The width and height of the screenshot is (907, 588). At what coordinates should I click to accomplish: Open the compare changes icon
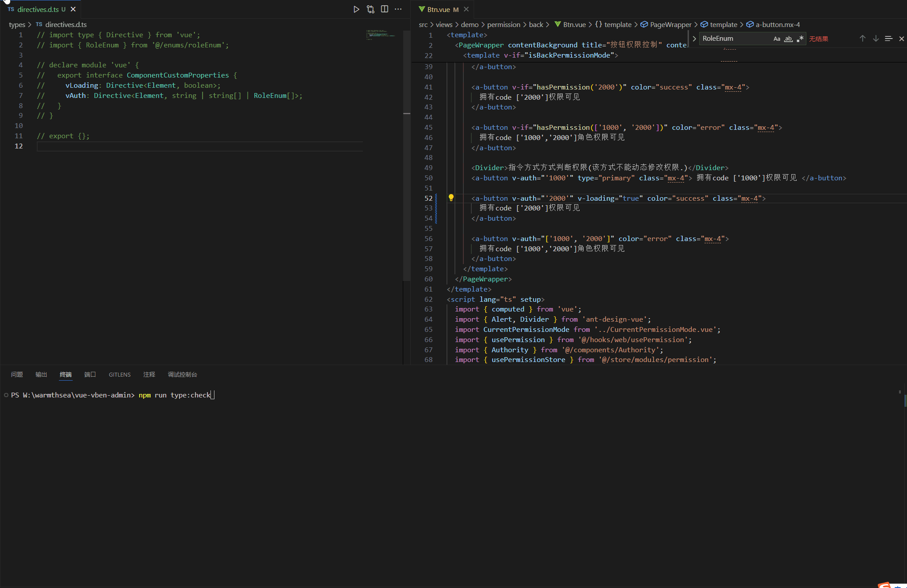point(370,9)
